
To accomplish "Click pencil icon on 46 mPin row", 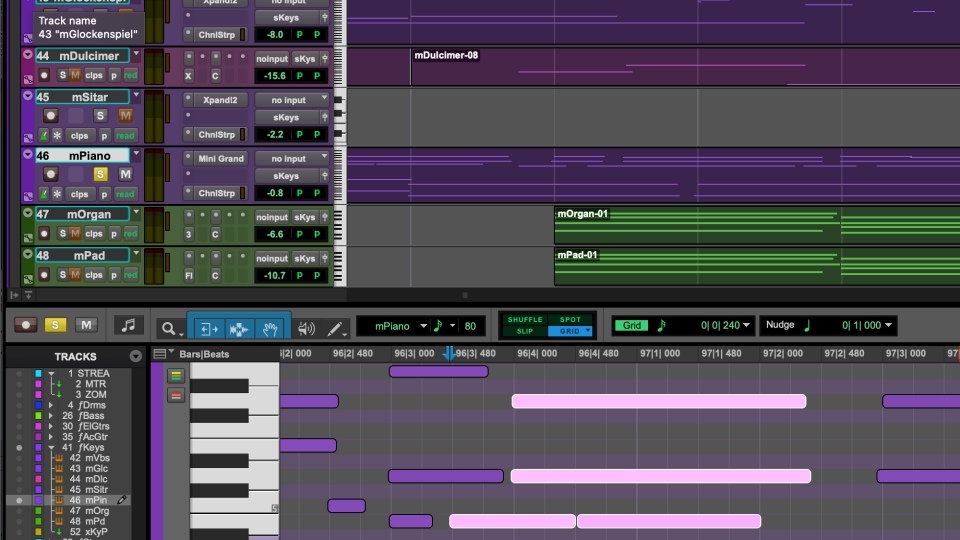I will tap(122, 500).
